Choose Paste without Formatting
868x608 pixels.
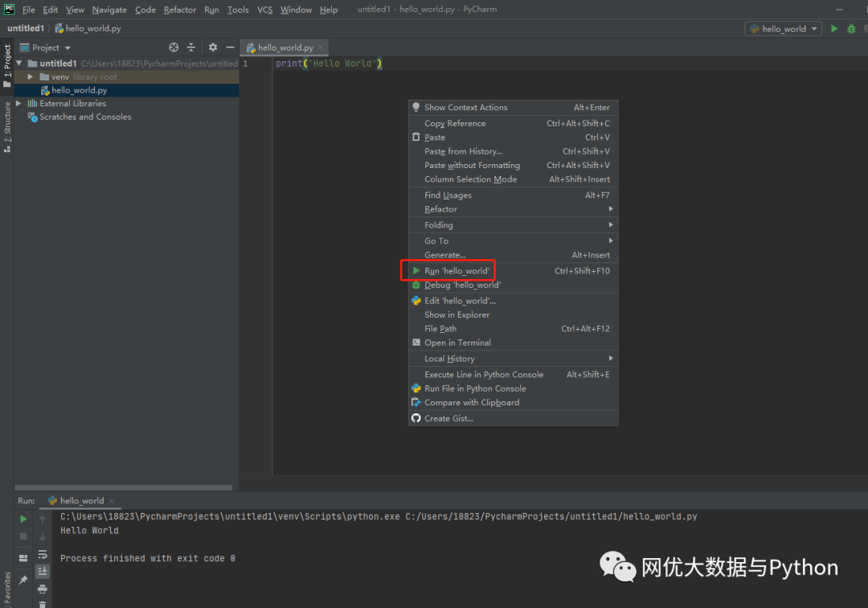pyautogui.click(x=513, y=165)
